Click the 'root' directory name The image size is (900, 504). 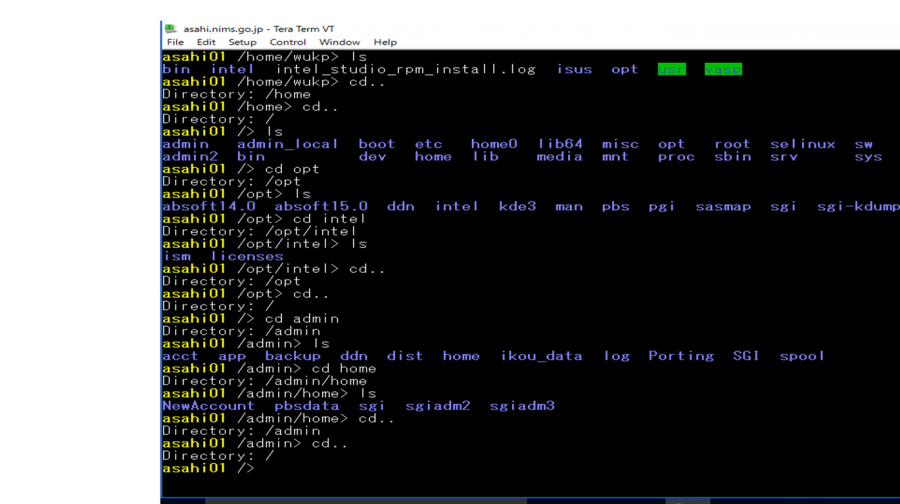click(732, 144)
